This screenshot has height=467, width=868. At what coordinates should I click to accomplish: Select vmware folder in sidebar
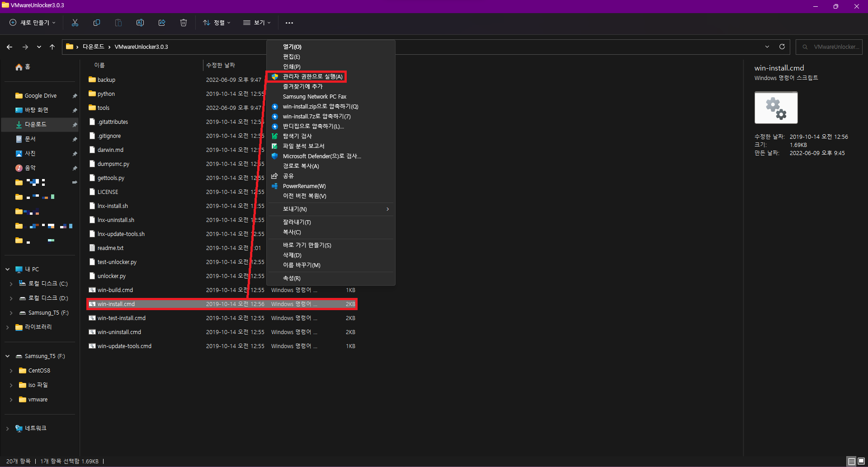[38, 400]
